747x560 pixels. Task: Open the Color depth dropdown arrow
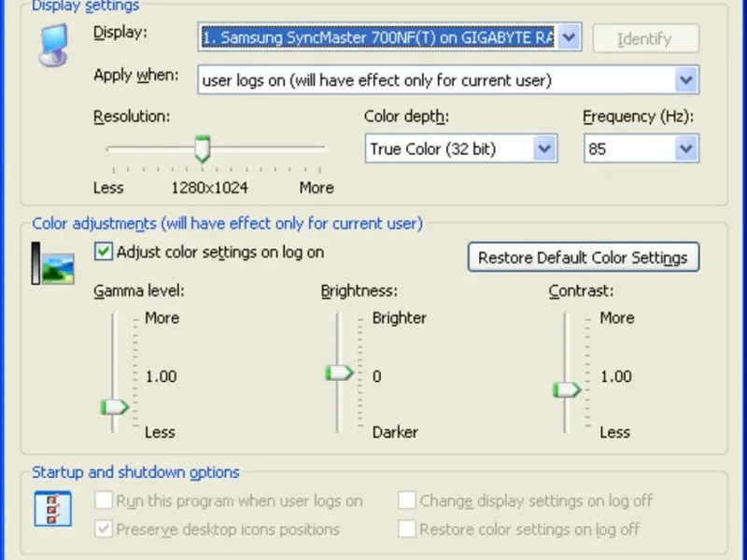(x=544, y=148)
